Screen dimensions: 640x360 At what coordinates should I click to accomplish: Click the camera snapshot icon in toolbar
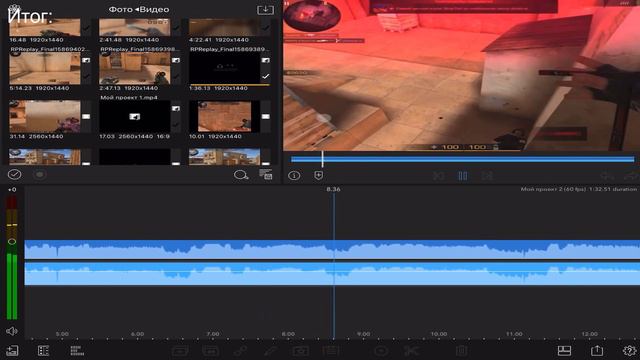300,351
